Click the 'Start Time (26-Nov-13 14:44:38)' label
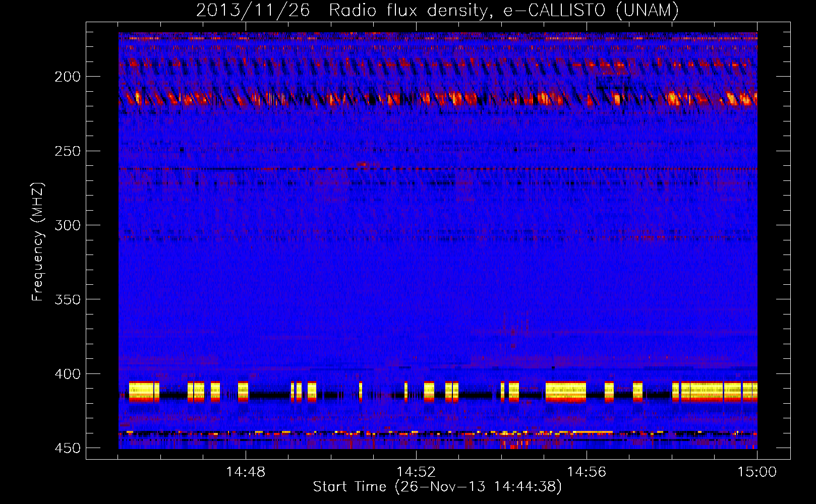 coord(437,487)
